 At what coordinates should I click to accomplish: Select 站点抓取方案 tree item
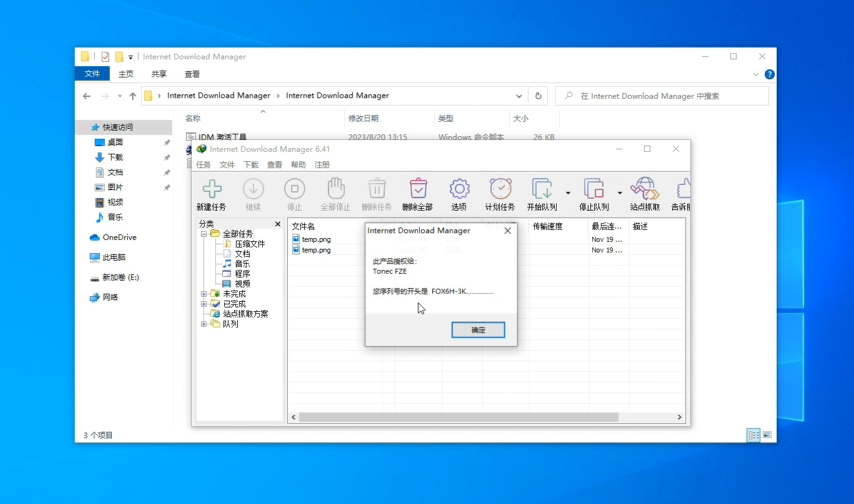click(x=245, y=314)
